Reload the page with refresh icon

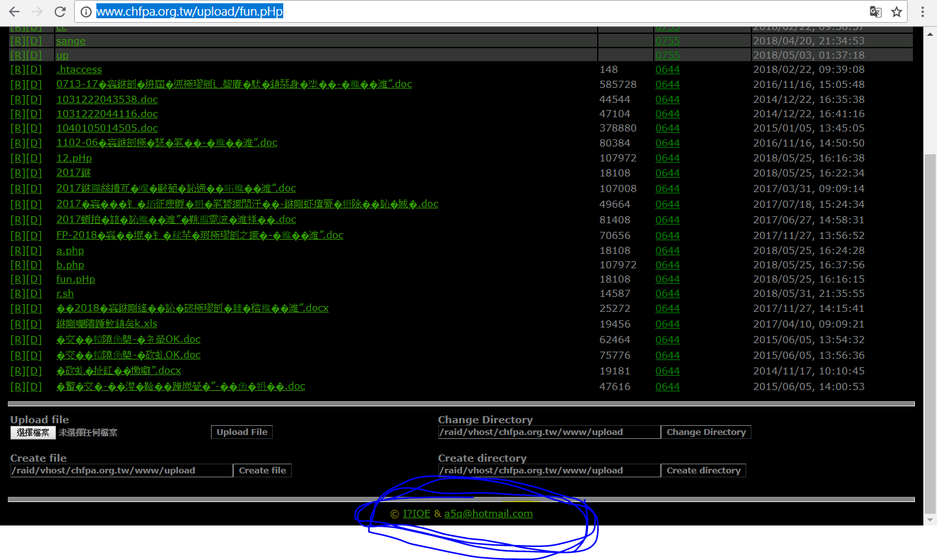click(x=60, y=12)
